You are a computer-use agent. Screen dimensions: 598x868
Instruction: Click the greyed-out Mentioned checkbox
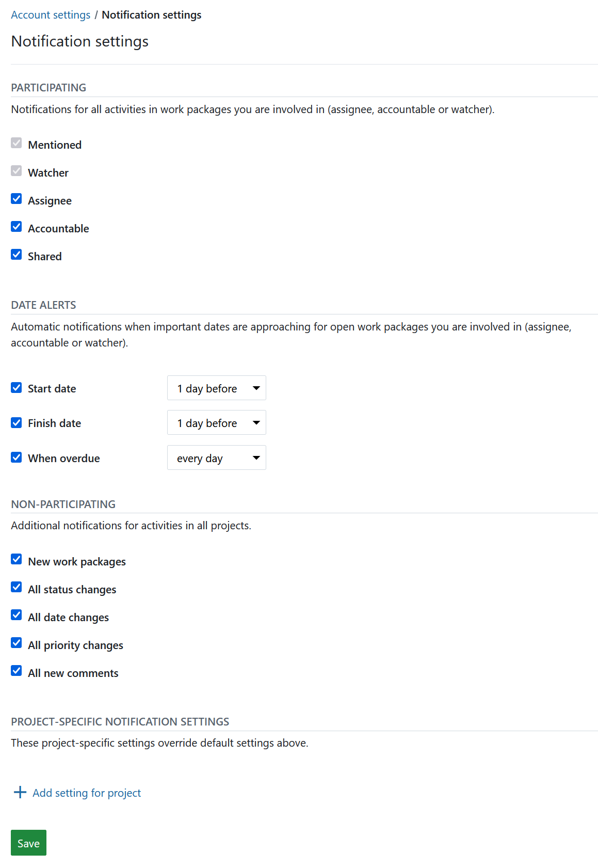tap(16, 143)
